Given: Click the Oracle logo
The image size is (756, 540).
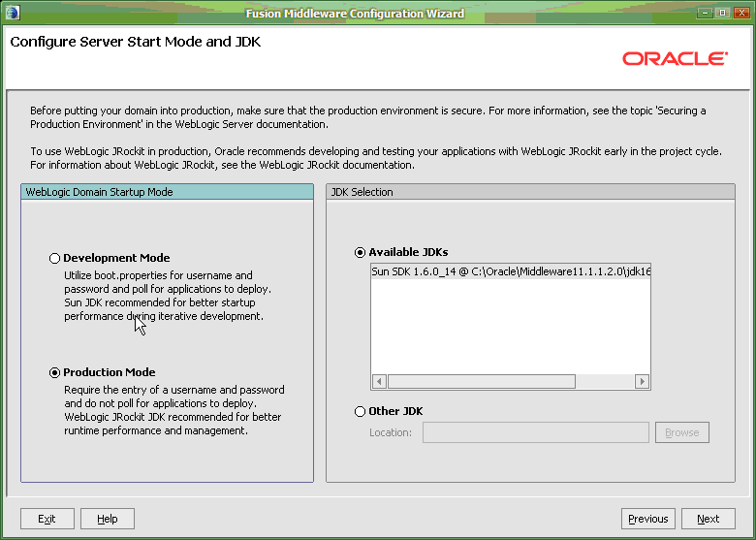Looking at the screenshot, I should click(x=675, y=59).
